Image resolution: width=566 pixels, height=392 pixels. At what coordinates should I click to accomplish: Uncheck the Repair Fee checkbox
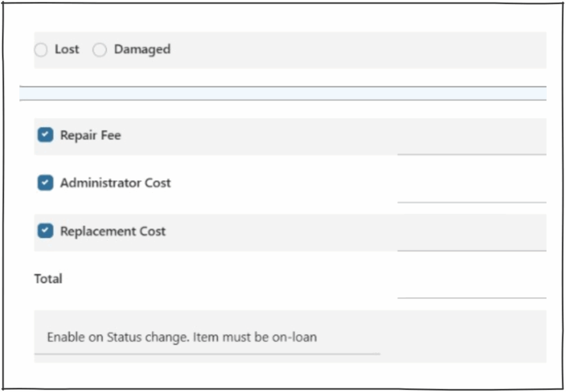(45, 135)
